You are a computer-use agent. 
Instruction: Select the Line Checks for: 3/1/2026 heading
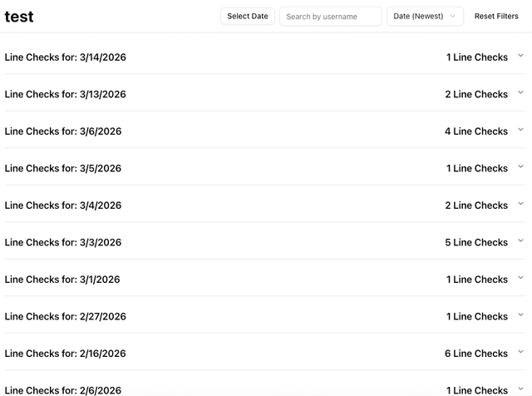coord(62,280)
